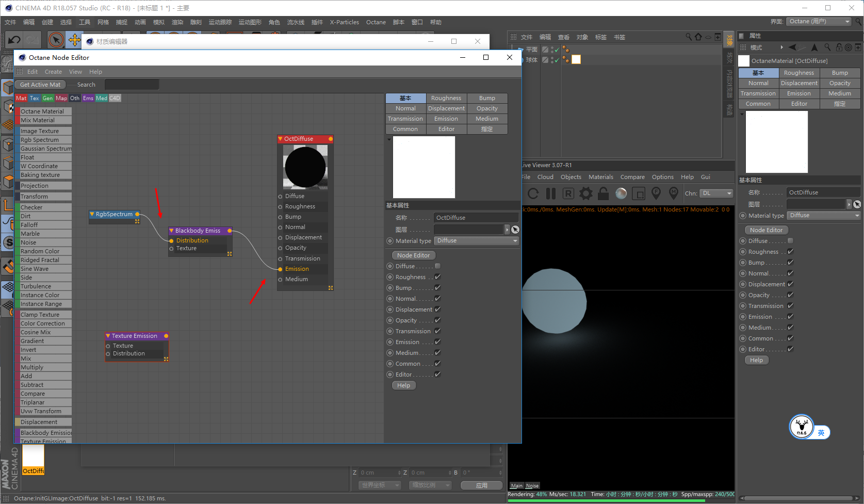
Task: Select OctDiffuse material in material manager
Action: (33, 460)
